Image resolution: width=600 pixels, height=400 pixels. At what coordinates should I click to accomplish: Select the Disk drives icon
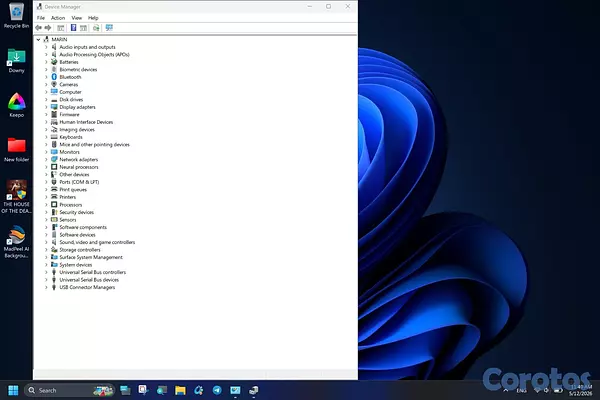[54, 100]
